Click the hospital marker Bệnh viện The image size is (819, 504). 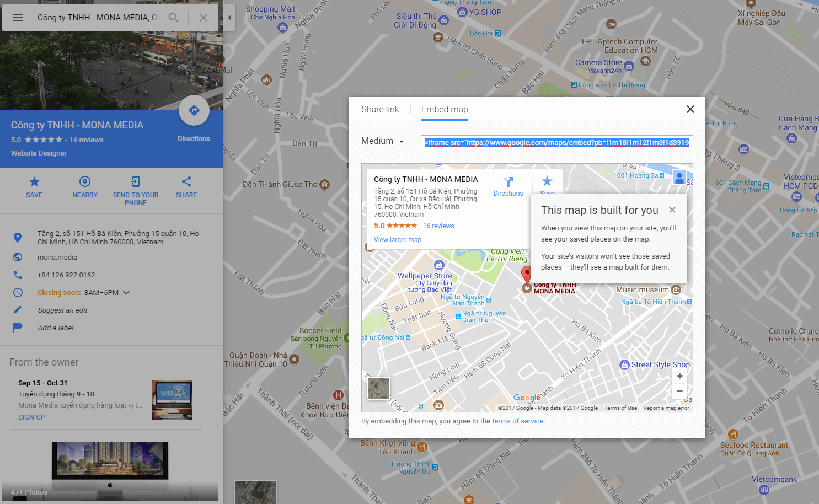pos(339,395)
